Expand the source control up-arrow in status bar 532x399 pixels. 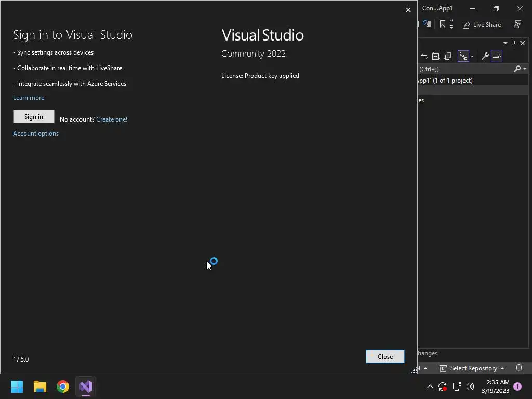coord(425,368)
